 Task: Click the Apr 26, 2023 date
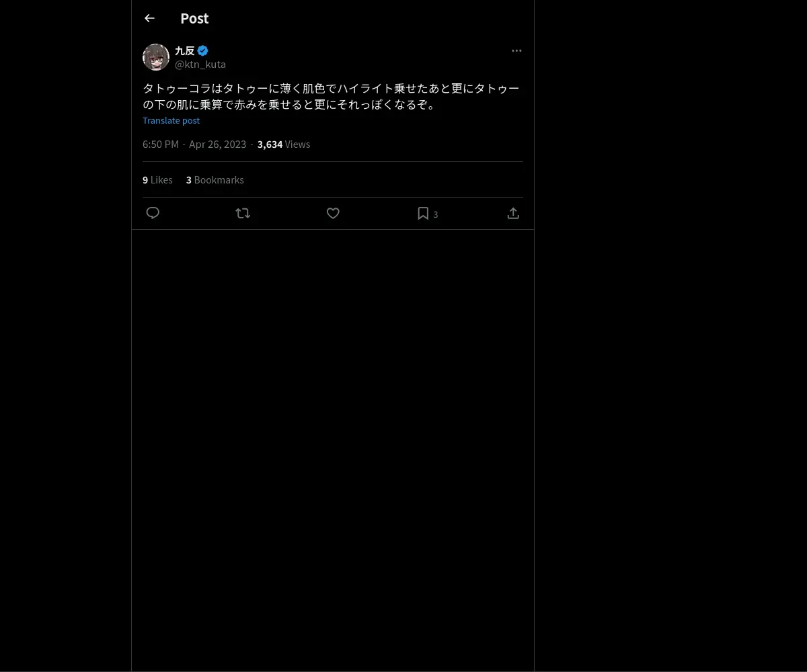(218, 144)
